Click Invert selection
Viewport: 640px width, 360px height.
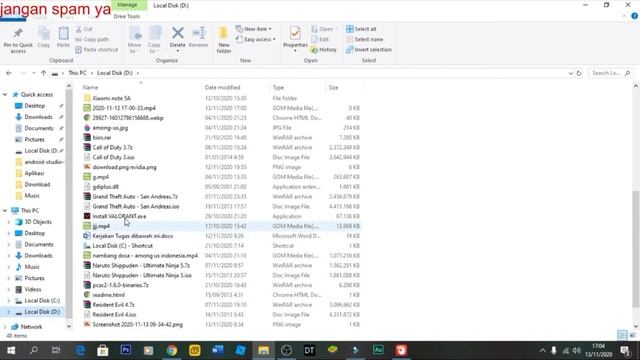[369, 49]
